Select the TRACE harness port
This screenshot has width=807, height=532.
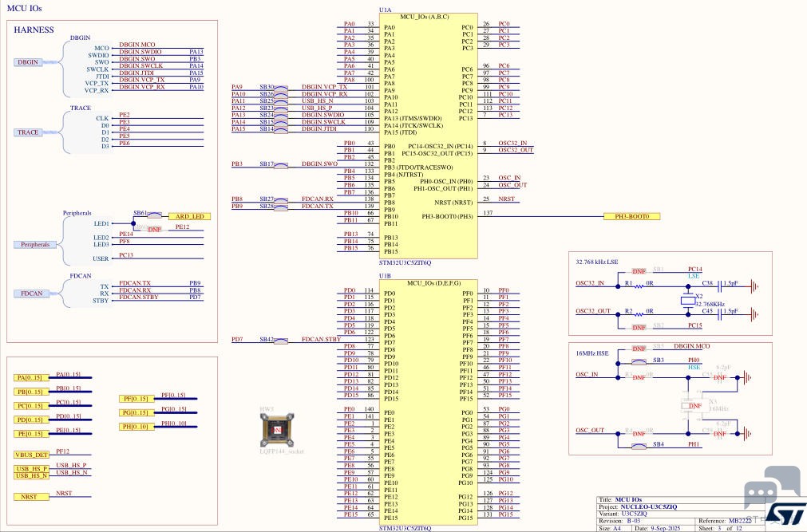pos(28,132)
